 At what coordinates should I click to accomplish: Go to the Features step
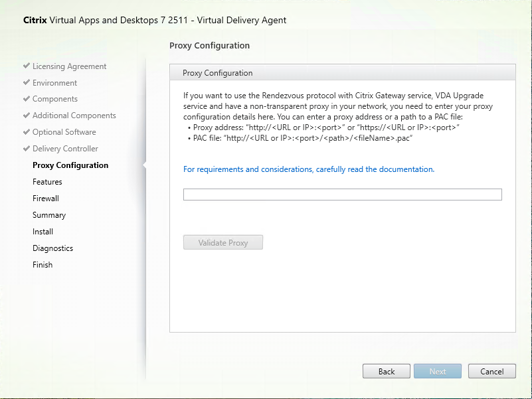pyautogui.click(x=47, y=182)
